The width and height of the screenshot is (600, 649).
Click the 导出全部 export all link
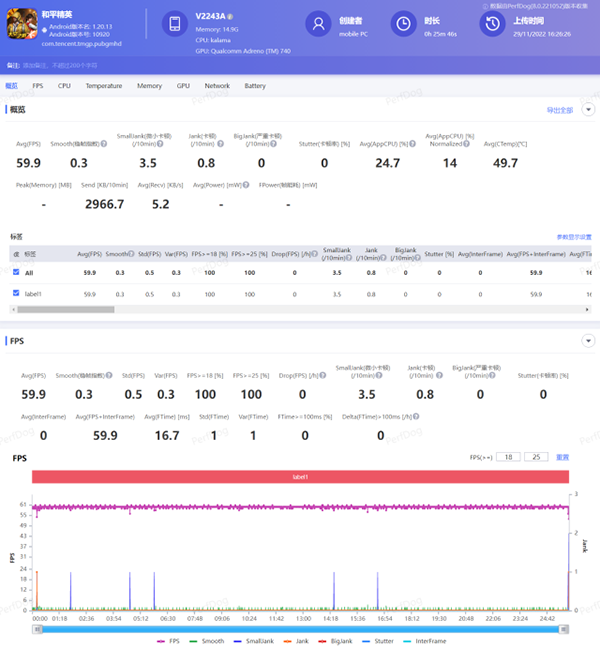pyautogui.click(x=559, y=109)
